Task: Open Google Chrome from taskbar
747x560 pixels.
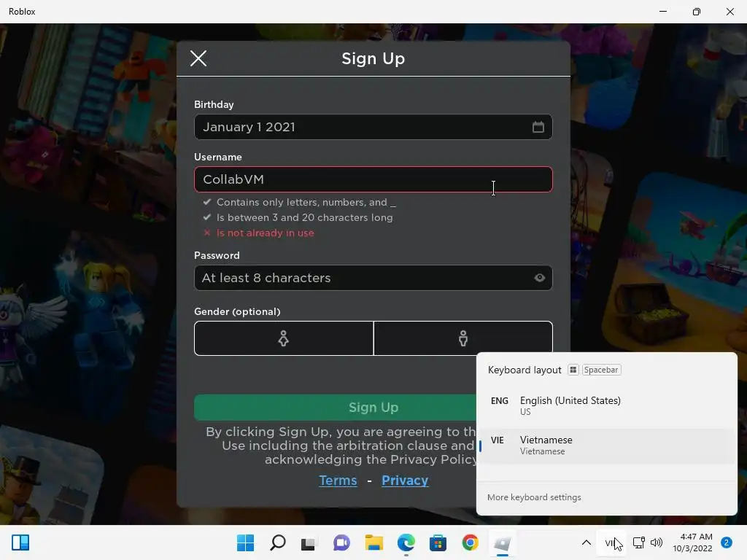Action: pyautogui.click(x=470, y=542)
